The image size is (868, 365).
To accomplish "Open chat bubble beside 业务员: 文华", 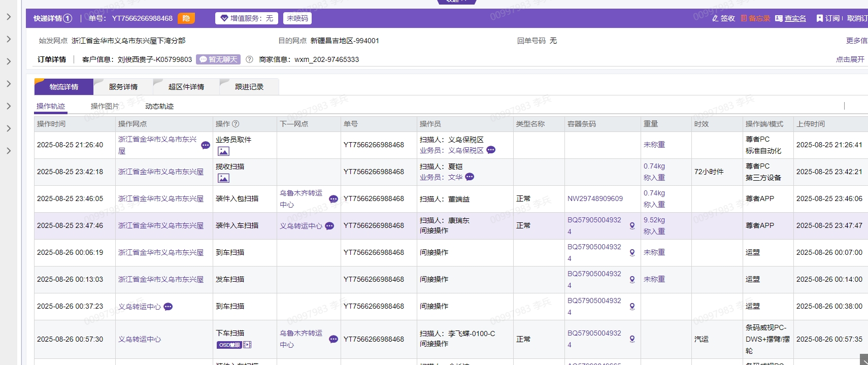I will [x=470, y=177].
